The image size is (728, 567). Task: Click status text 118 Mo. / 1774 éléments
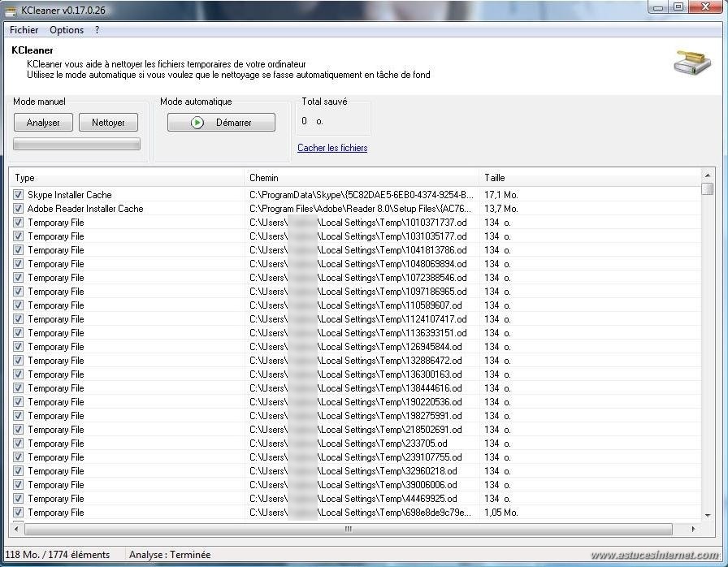[58, 555]
